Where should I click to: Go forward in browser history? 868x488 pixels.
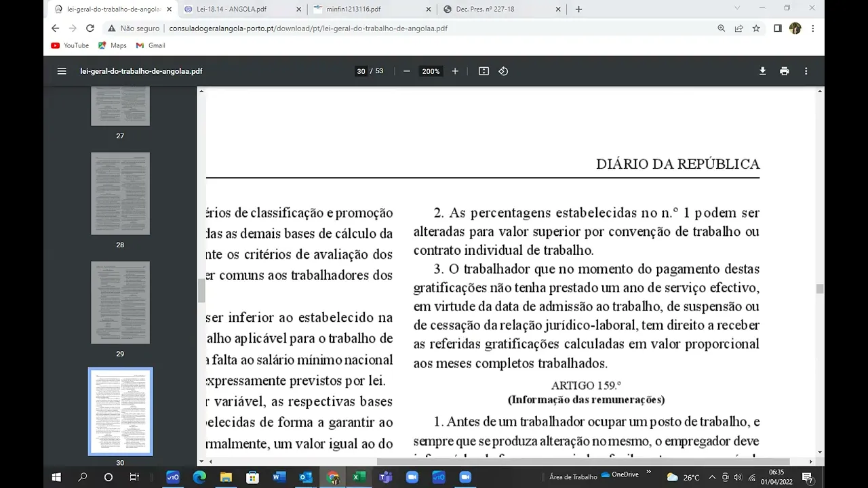73,28
